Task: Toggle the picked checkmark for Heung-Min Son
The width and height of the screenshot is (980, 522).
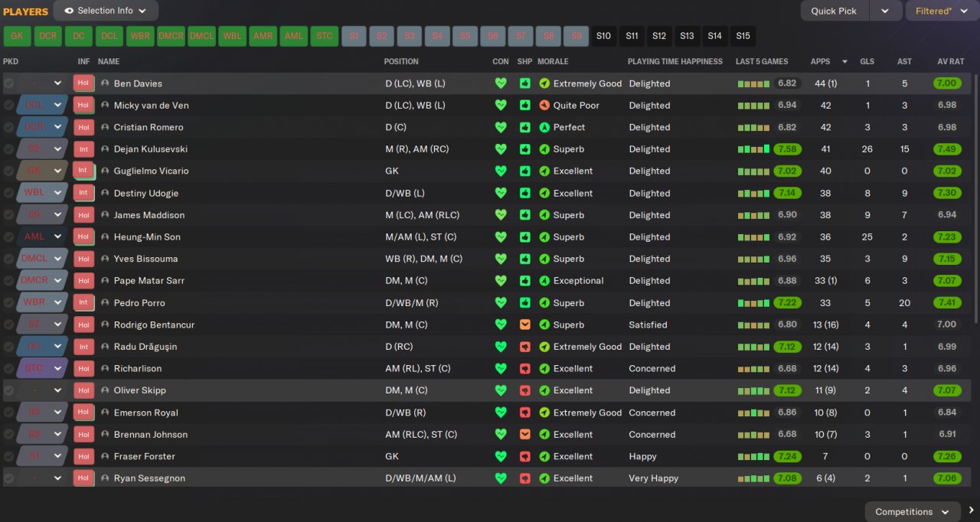Action: (8, 237)
